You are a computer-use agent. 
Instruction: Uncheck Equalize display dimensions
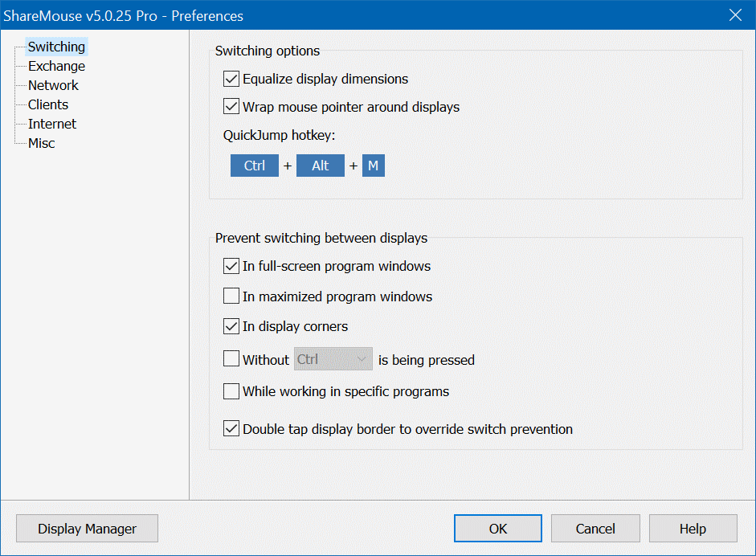(231, 79)
